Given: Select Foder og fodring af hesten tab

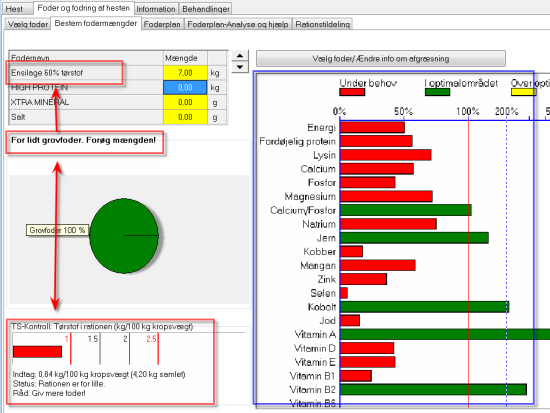Looking at the screenshot, I should click(x=83, y=8).
